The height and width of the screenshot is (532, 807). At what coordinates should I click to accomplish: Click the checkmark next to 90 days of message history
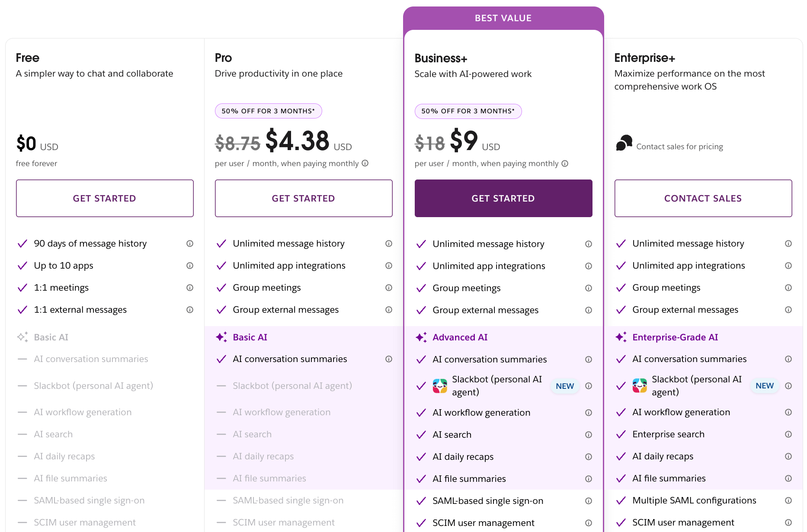click(22, 244)
